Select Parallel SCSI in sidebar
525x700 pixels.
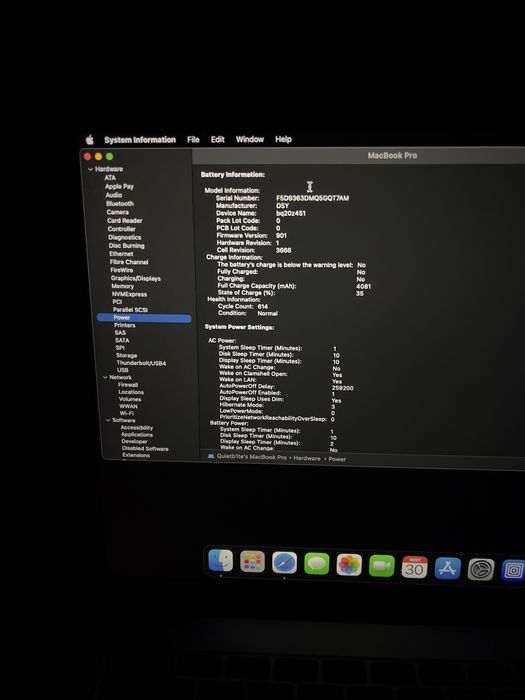[x=130, y=310]
